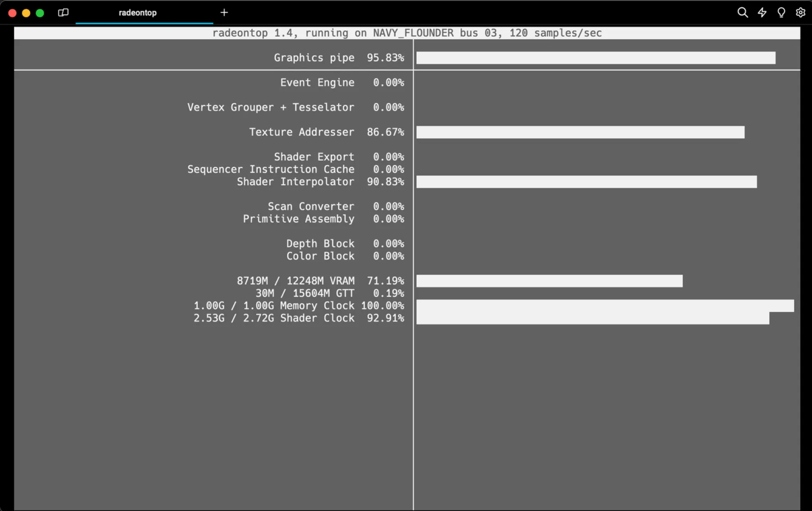The width and height of the screenshot is (812, 511).
Task: Click the radeontop 1.4 header line
Action: [x=407, y=33]
